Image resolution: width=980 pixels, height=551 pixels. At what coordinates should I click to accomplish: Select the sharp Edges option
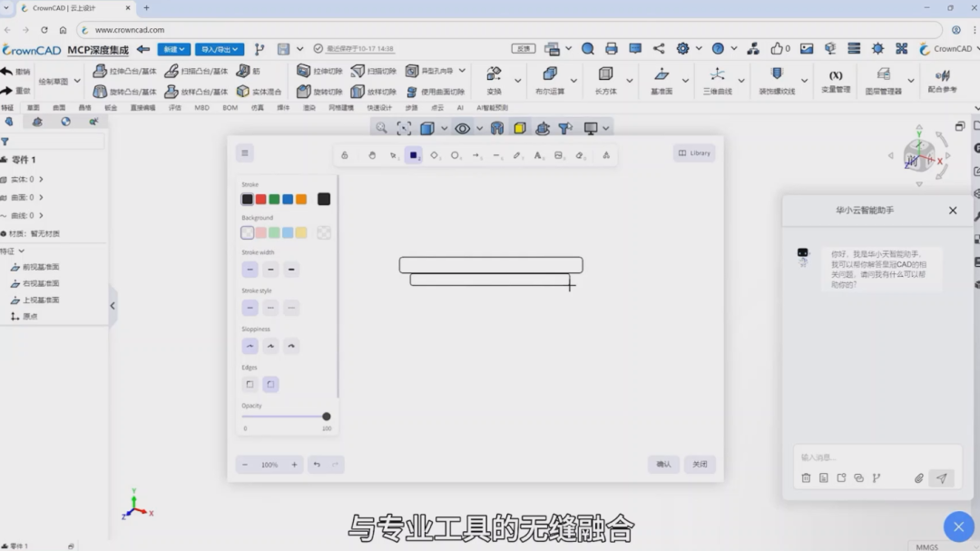tap(250, 384)
